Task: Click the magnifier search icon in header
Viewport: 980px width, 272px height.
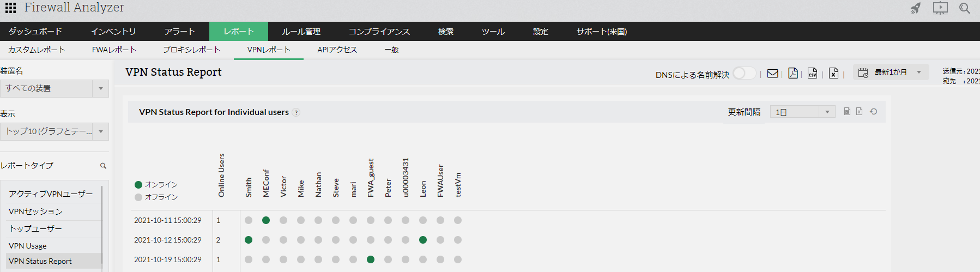Action: (x=965, y=8)
